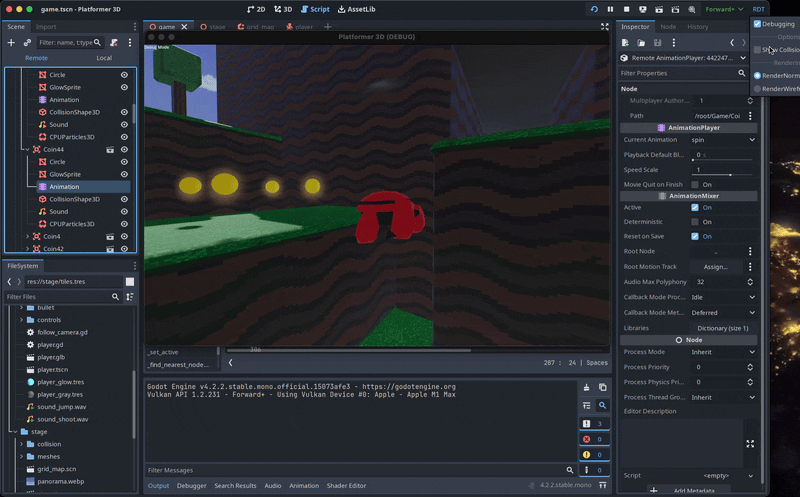This screenshot has height=497, width=800.
Task: Open the Forward+ renderer dropdown
Action: point(724,9)
